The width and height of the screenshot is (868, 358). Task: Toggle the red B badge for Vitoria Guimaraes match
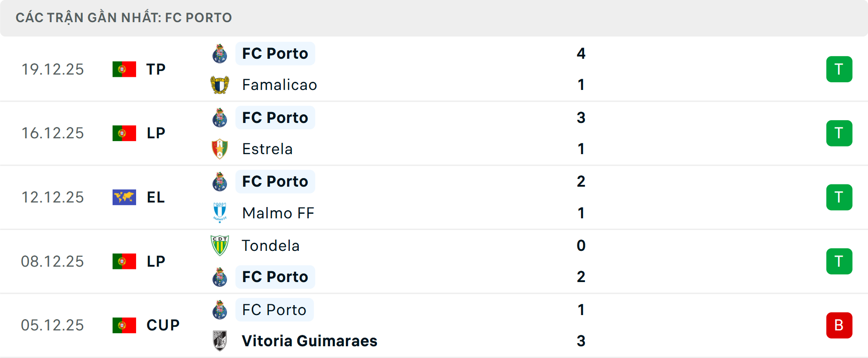840,325
